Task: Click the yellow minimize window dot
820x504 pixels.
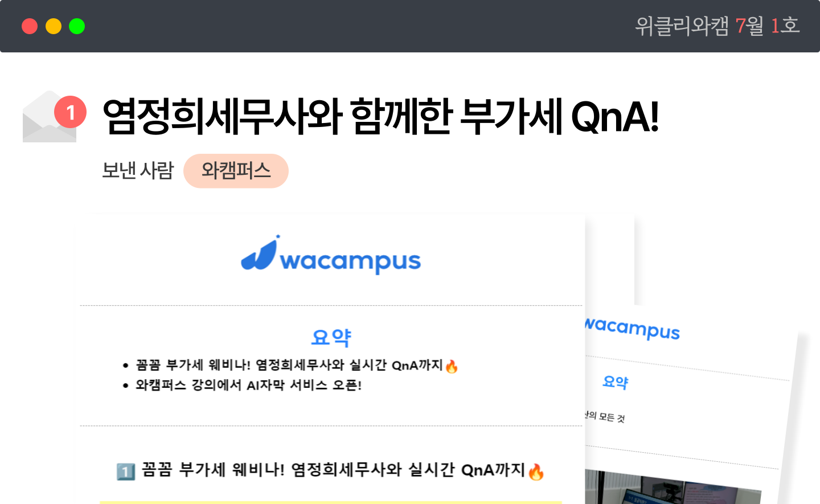Action: pos(54,26)
